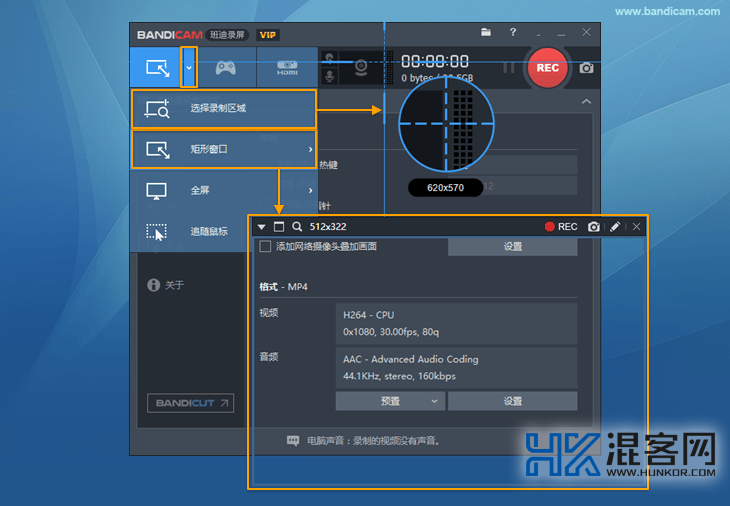Image resolution: width=730 pixels, height=506 pixels.
Task: Choose 矩形窗口 menu item
Action: (x=223, y=149)
